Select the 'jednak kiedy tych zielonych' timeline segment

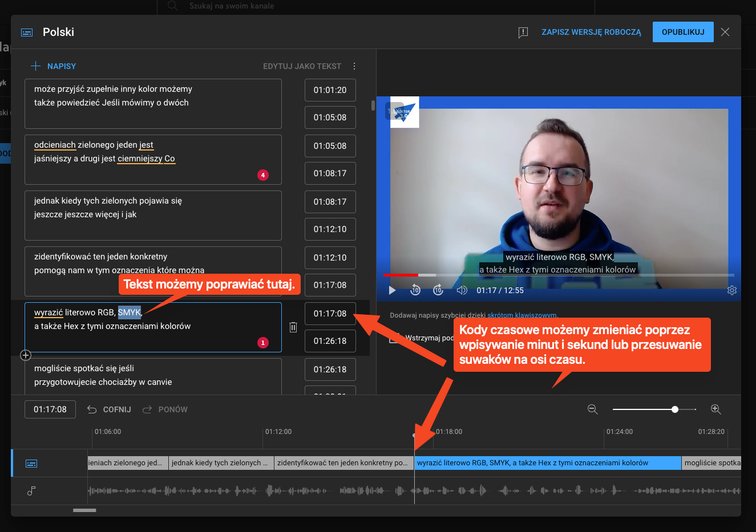221,463
